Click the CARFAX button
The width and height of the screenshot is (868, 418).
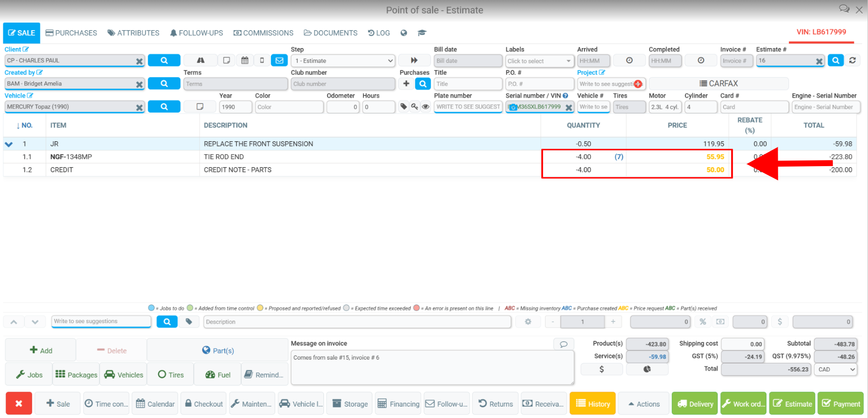718,83
